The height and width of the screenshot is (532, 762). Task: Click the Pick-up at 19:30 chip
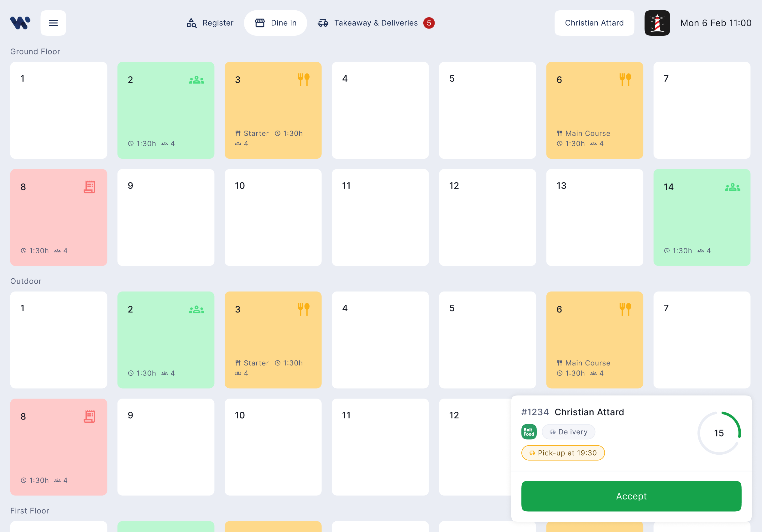(563, 453)
